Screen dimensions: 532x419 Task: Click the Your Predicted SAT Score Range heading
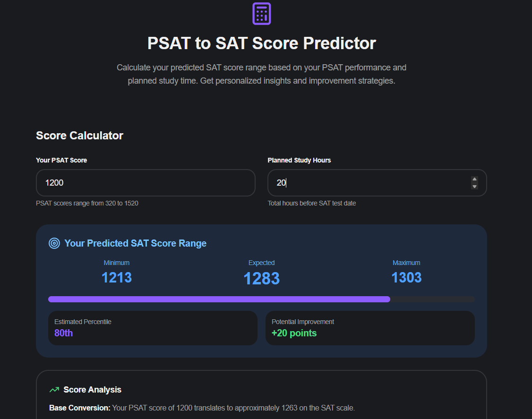pos(135,243)
